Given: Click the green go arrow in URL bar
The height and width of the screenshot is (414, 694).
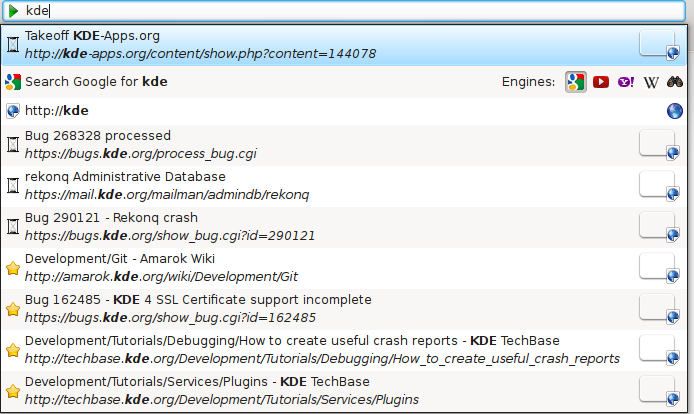Looking at the screenshot, I should pos(13,11).
